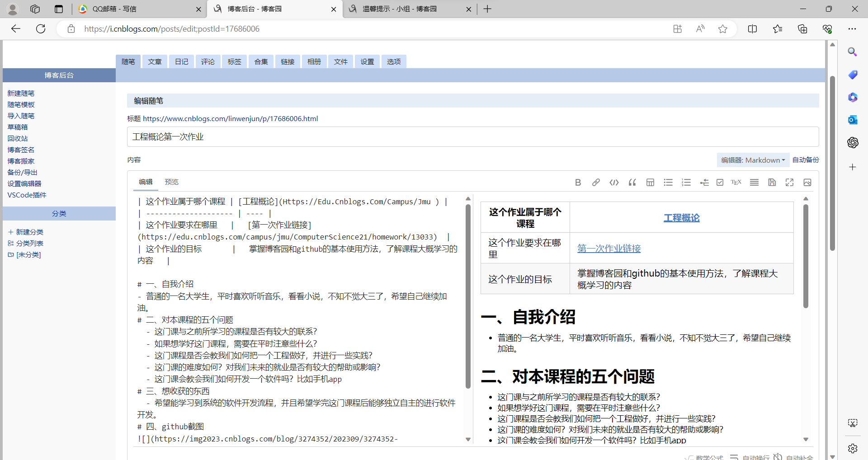Screen dimensions: 868x460
Task: Click the 工程概论 link in preview table
Action: point(681,218)
